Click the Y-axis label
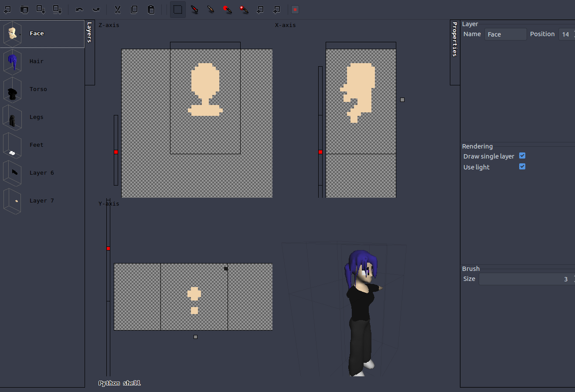The height and width of the screenshot is (392, 575). [109, 204]
